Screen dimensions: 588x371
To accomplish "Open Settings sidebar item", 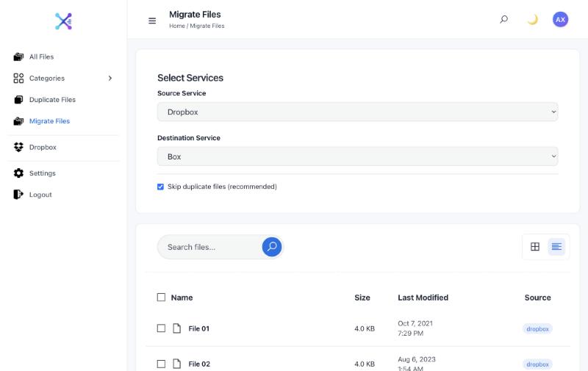I will (43, 173).
